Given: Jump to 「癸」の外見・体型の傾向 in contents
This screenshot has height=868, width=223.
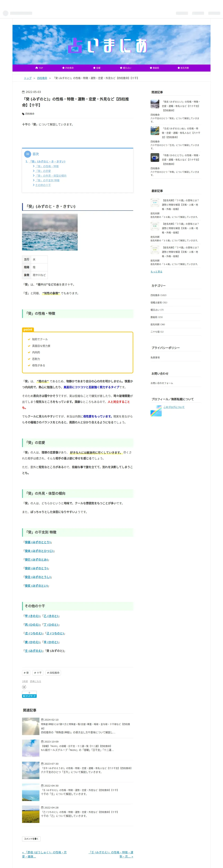Looking at the screenshot, I should coord(51,176).
